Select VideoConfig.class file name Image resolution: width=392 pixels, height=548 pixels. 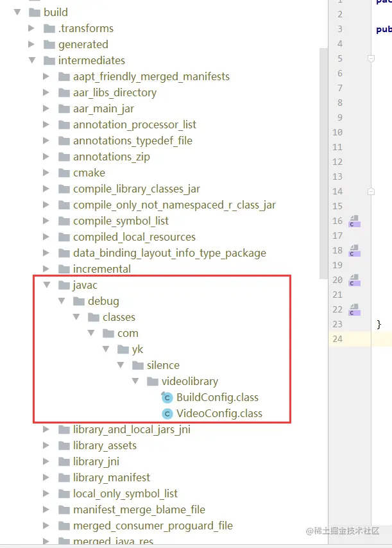[219, 413]
